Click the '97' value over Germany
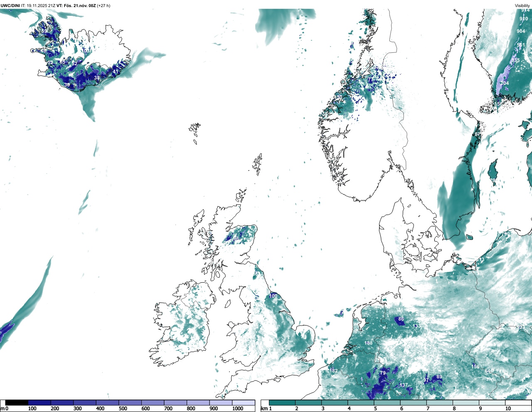Image resolution: width=532 pixels, height=412 pixels. point(426,380)
